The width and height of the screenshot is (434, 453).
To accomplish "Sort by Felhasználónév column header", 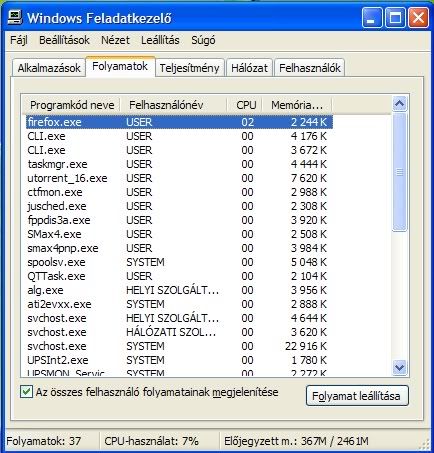I will click(173, 105).
